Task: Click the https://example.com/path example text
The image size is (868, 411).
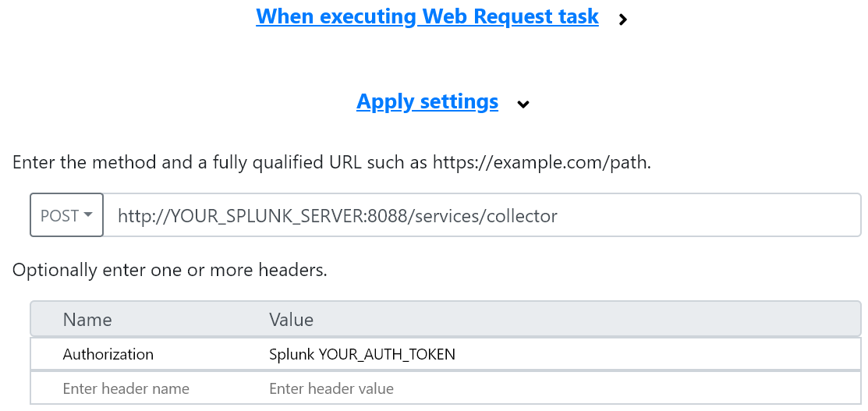Action: 541,164
